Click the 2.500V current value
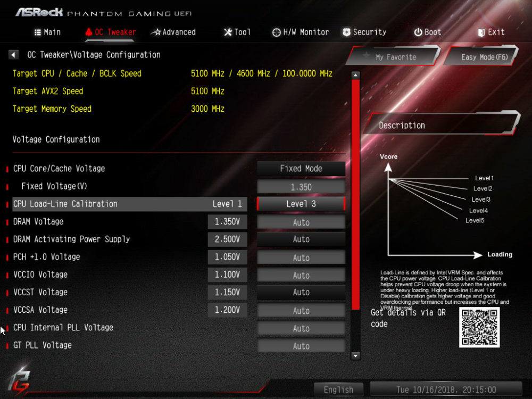The image size is (532, 399). pos(227,239)
